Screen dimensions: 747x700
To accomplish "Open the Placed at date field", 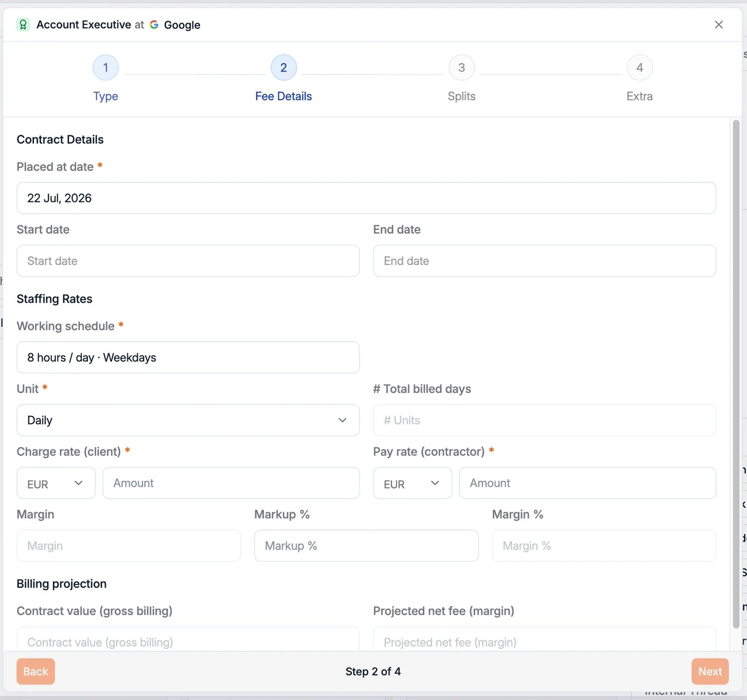I will coord(366,198).
